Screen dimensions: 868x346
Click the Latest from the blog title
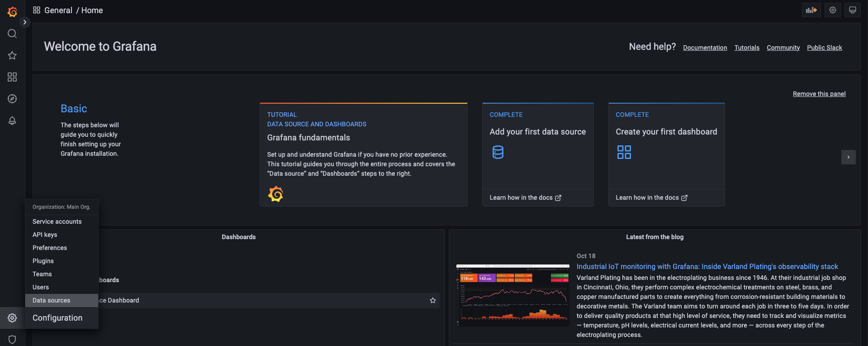click(655, 237)
